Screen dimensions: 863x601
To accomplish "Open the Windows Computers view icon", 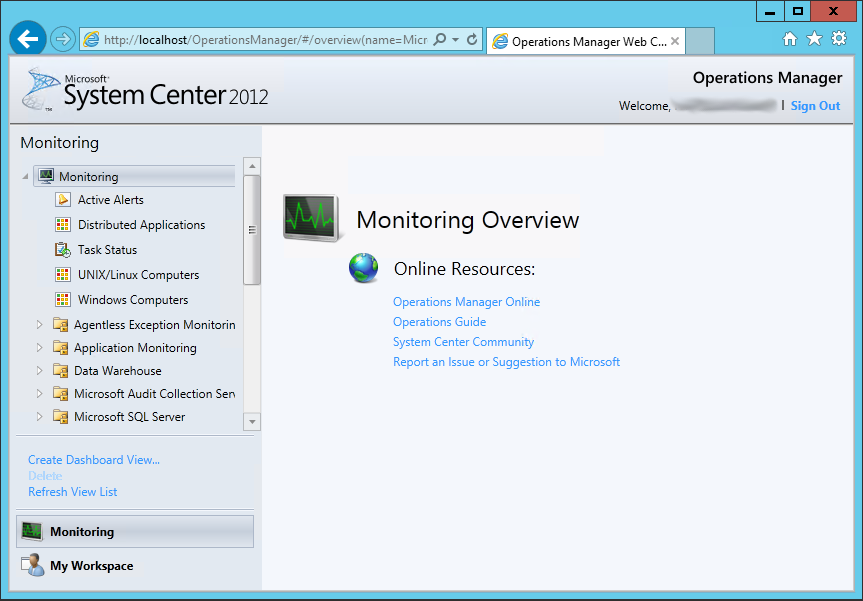I will coord(62,300).
